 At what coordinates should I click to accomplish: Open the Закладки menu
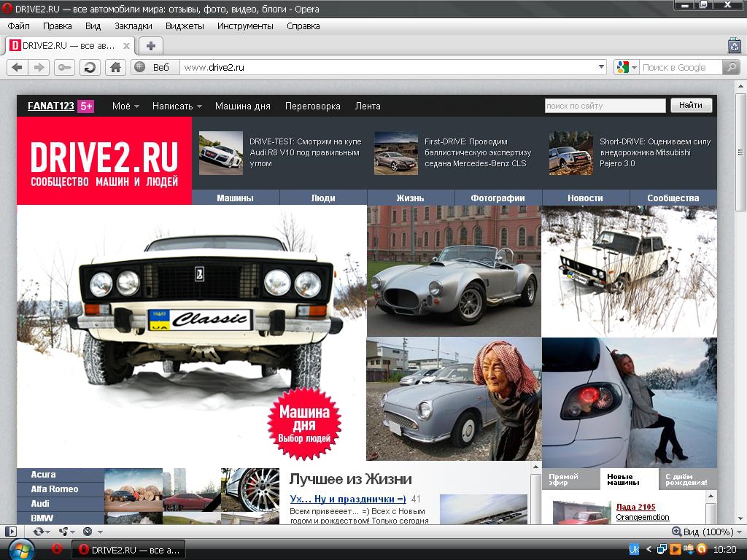133,26
